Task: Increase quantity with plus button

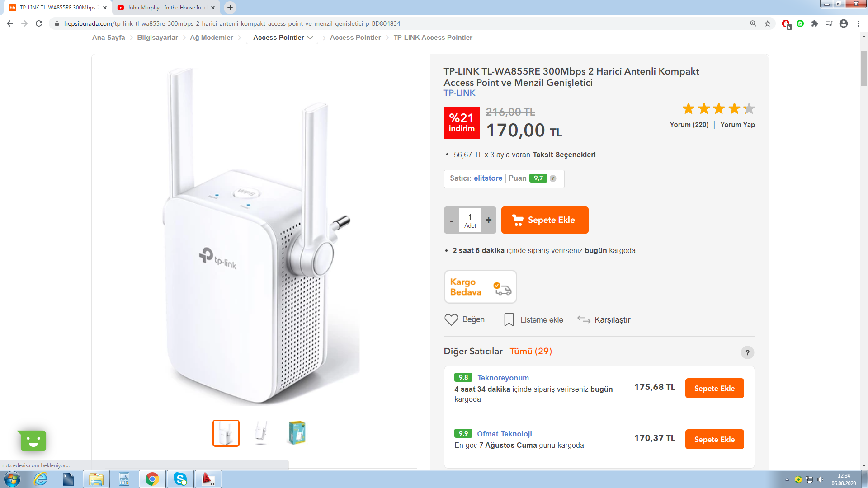Action: tap(488, 220)
